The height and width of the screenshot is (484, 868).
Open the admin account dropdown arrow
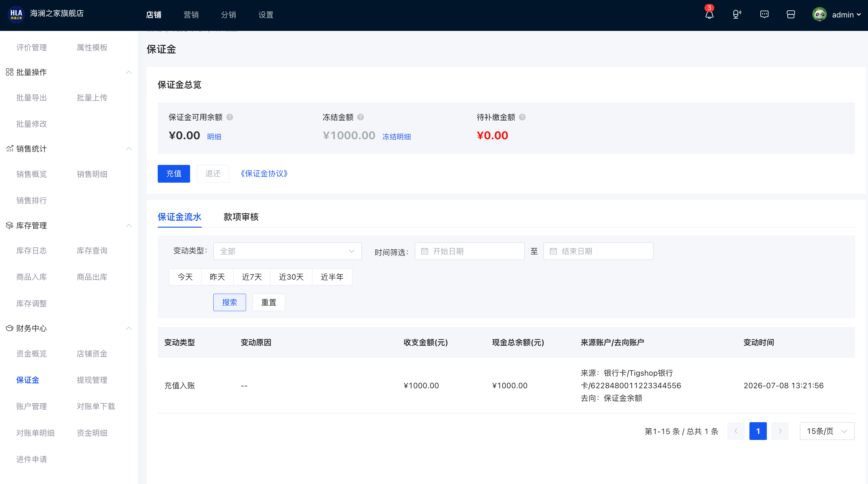(859, 14)
